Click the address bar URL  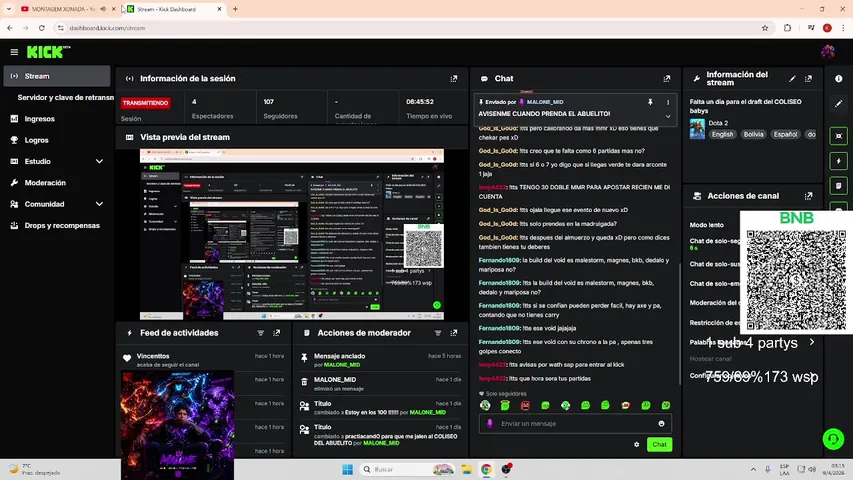[107, 28]
